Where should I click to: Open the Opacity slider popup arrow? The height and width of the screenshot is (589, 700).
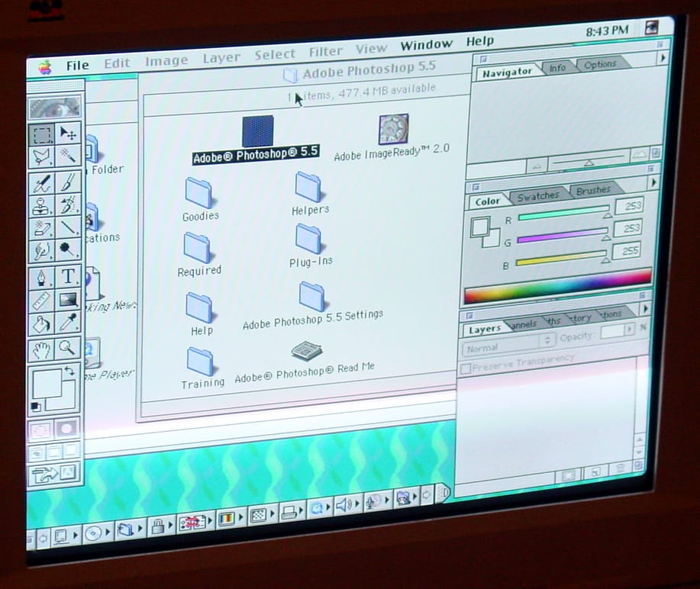click(x=630, y=329)
